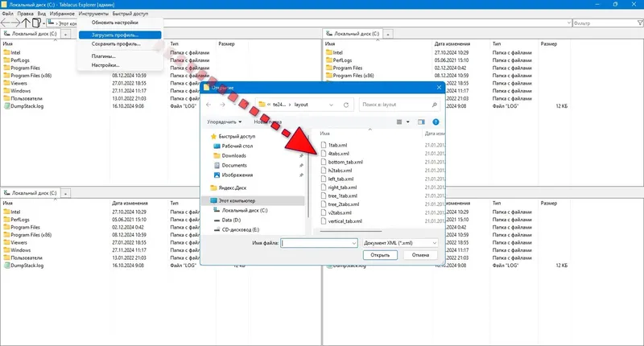
Task: Select Downloads in the navigation pane
Action: [x=233, y=155]
